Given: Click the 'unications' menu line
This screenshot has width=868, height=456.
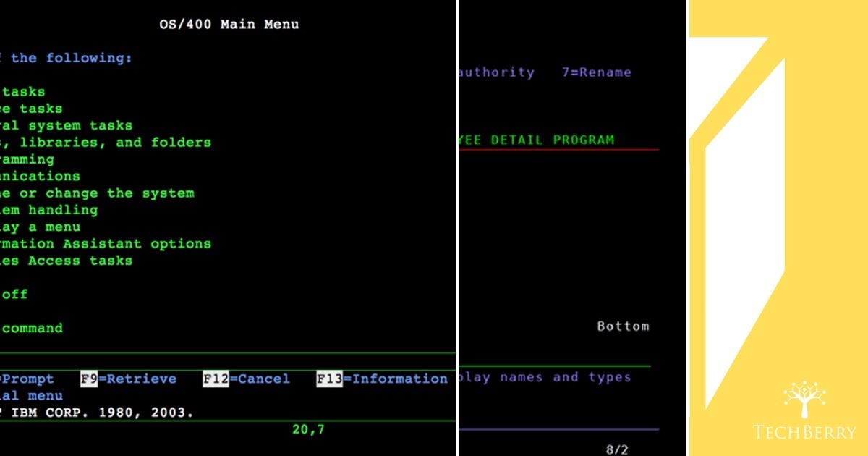Looking at the screenshot, I should pyautogui.click(x=41, y=176).
